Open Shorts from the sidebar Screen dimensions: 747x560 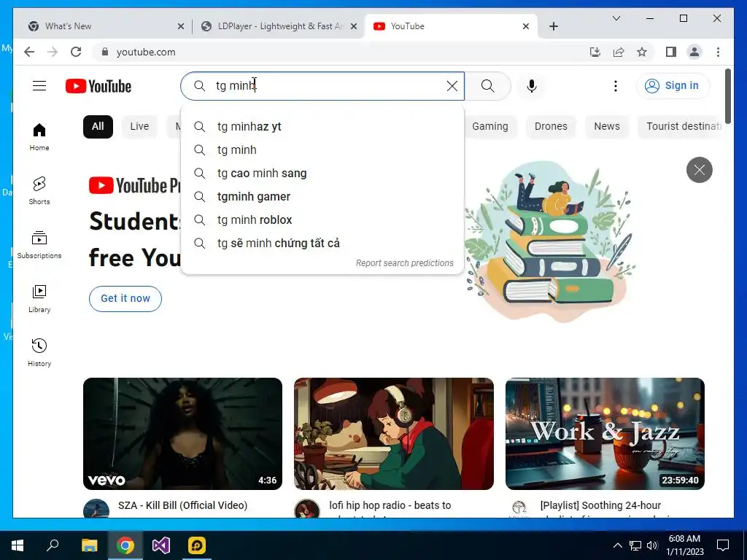tap(39, 190)
